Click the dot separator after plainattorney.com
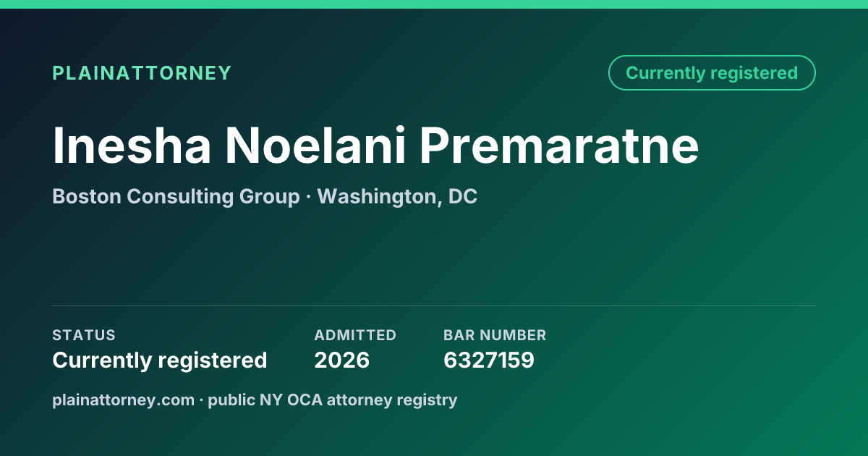The width and height of the screenshot is (868, 456). (202, 400)
